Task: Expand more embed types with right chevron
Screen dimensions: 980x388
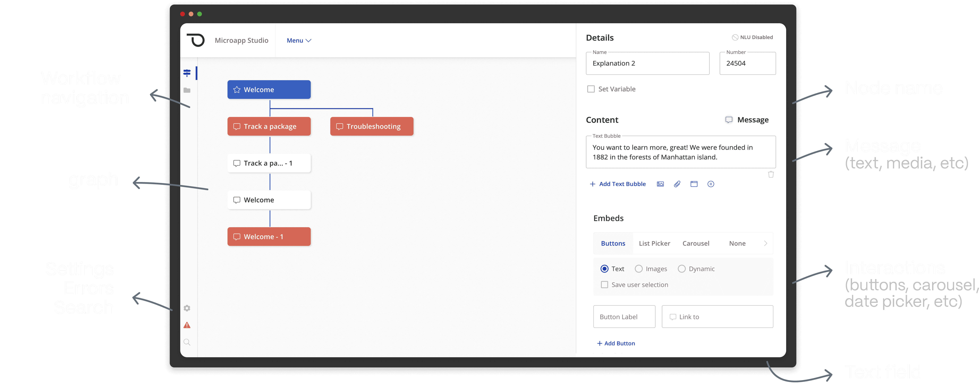Action: pos(765,243)
